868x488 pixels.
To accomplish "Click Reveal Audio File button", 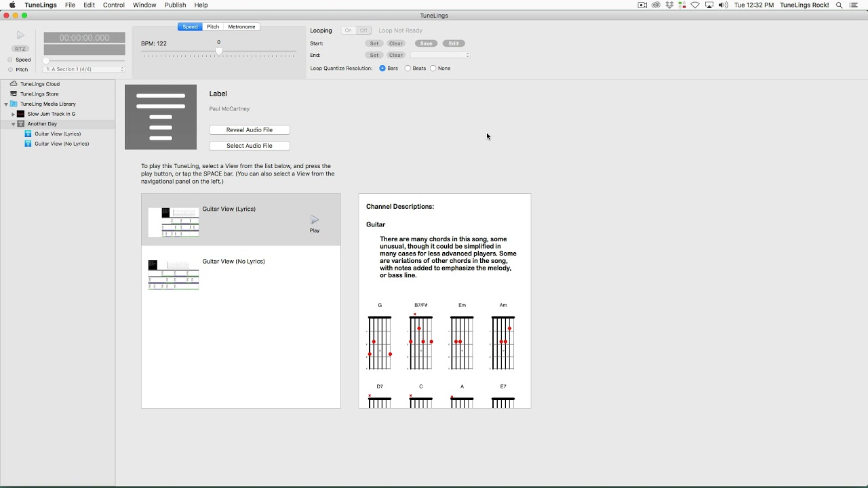I will coord(250,129).
